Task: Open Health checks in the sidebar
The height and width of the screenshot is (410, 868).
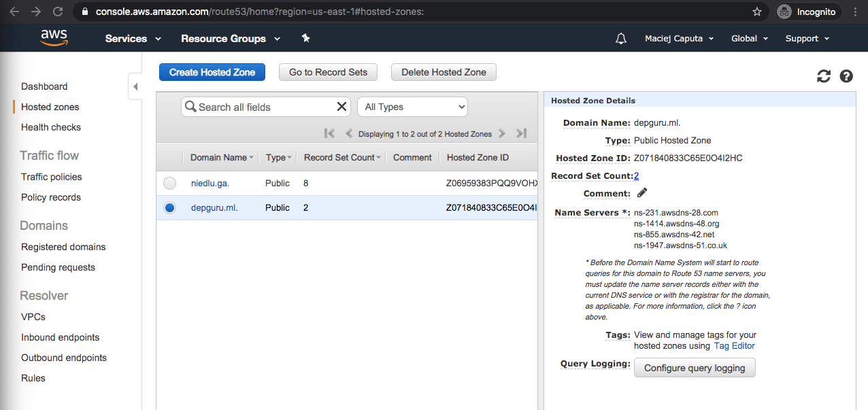Action: pyautogui.click(x=51, y=127)
